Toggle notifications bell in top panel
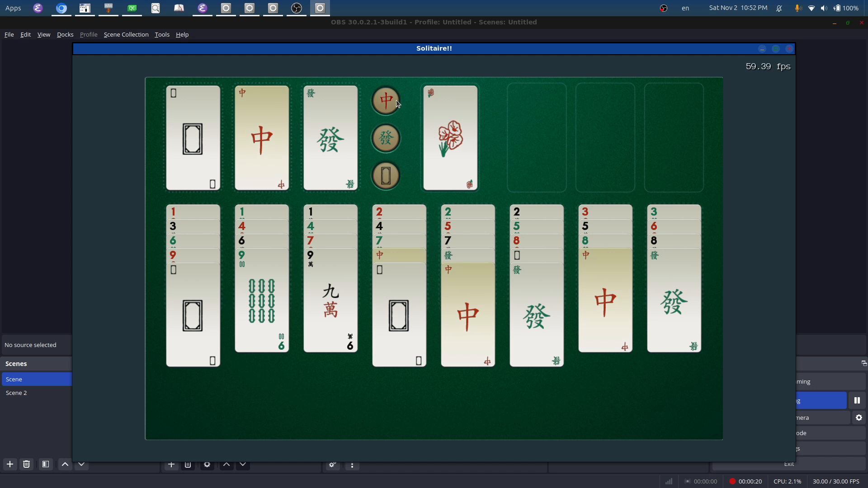 779,8
